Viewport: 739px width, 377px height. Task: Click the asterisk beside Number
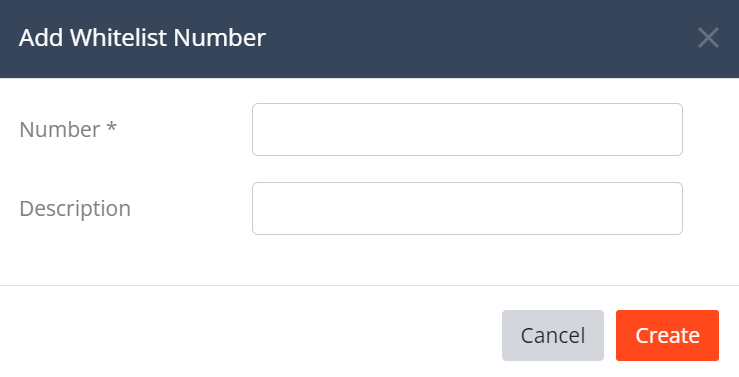tap(111, 127)
